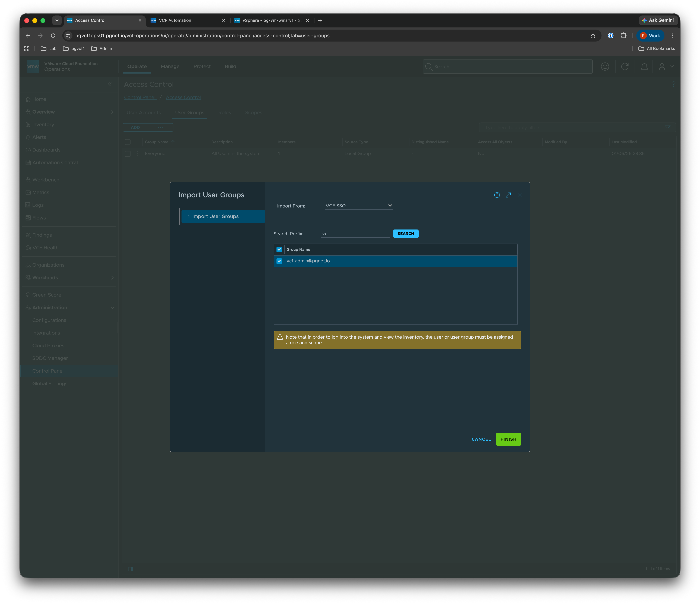This screenshot has width=700, height=604.
Task: View site information icon in address bar
Action: click(x=68, y=36)
